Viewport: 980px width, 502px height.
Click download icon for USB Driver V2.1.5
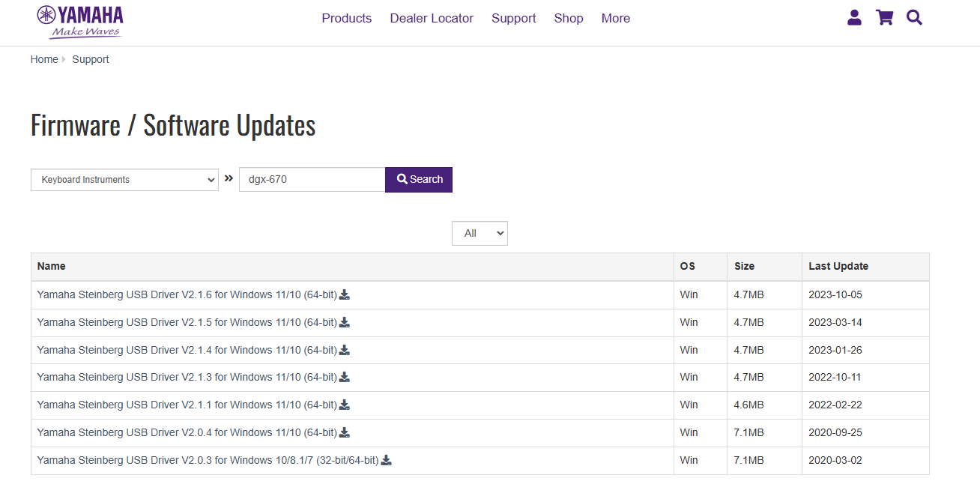[345, 322]
